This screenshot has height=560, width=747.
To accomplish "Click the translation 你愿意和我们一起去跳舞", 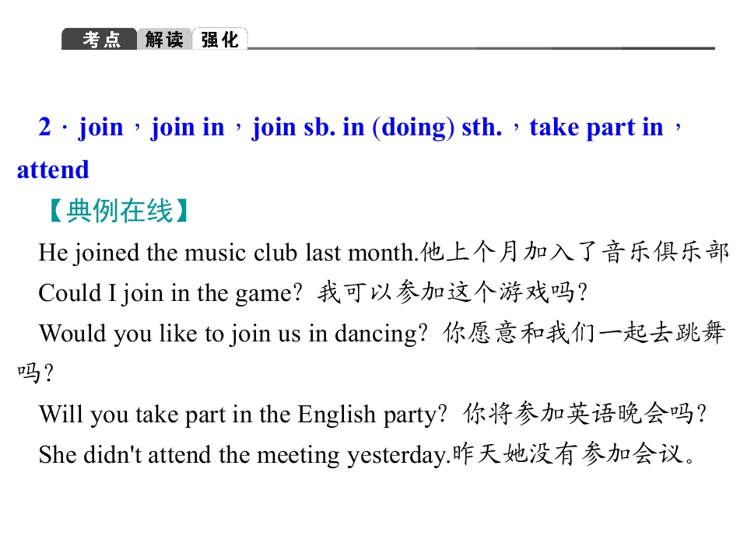I will (584, 334).
